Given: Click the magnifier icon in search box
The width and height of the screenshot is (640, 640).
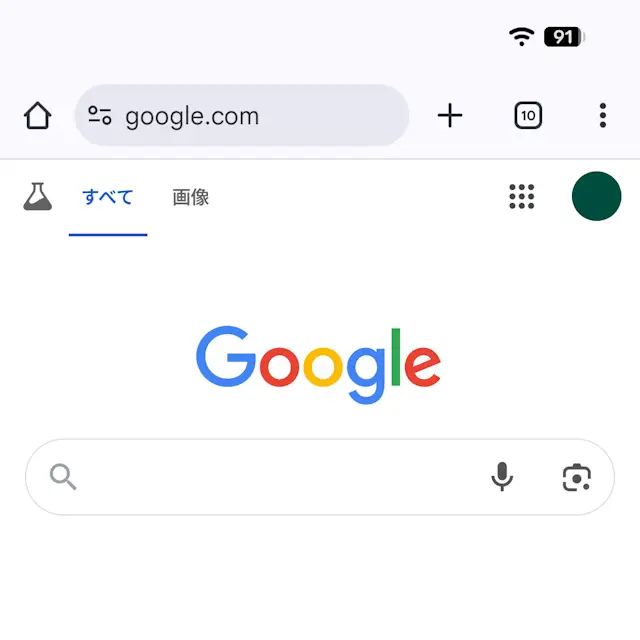Looking at the screenshot, I should click(x=63, y=476).
